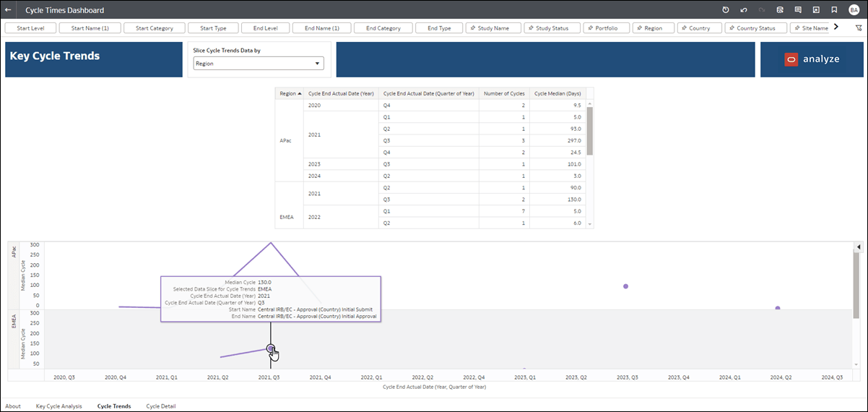The image size is (868, 412).
Task: Click Portfolio filter button
Action: pyautogui.click(x=607, y=28)
